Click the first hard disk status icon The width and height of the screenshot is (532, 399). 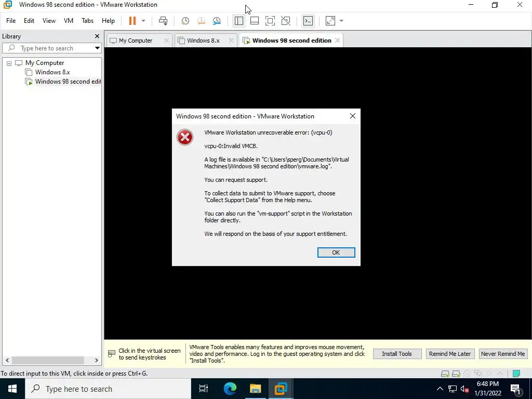(x=445, y=374)
